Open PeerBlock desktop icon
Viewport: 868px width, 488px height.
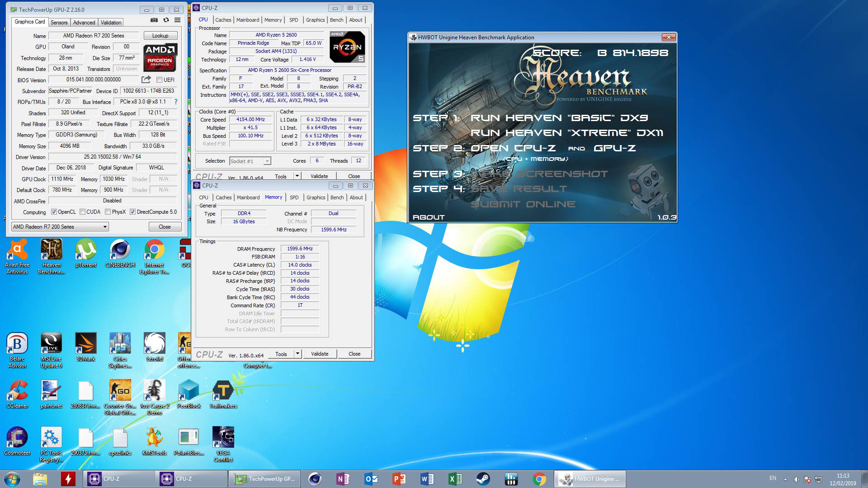189,394
